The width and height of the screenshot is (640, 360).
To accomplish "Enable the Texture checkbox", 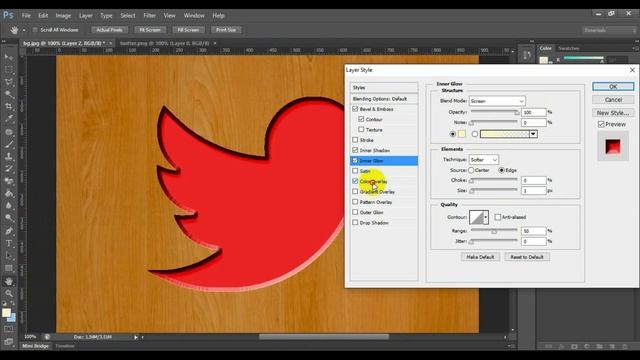I will (x=361, y=129).
